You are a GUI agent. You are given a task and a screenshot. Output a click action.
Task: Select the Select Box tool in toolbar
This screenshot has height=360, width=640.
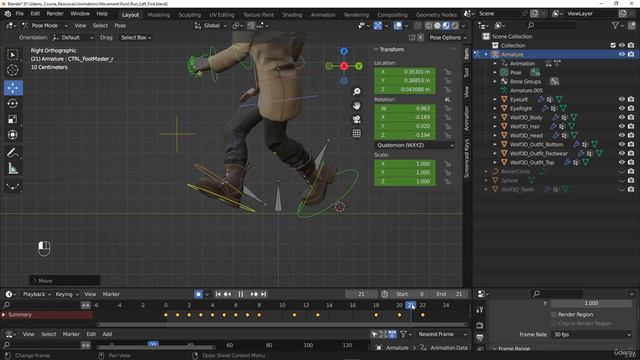(13, 55)
